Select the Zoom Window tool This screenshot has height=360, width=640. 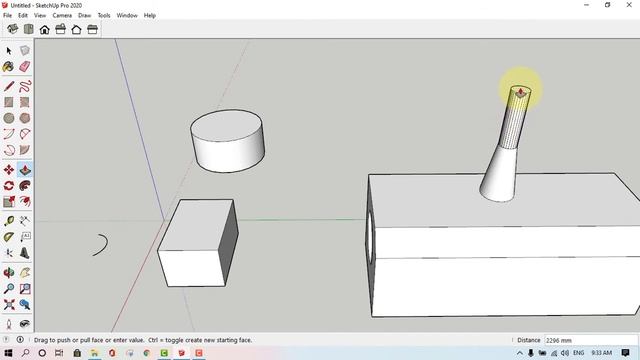click(25, 289)
